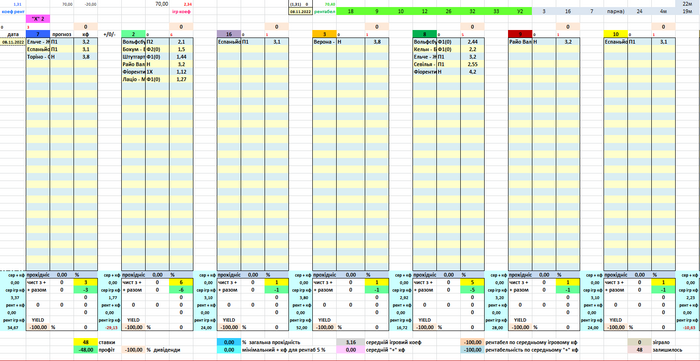Select the red value -10,63 at bottom right
This screenshot has width=700, height=361.
pyautogui.click(x=688, y=327)
